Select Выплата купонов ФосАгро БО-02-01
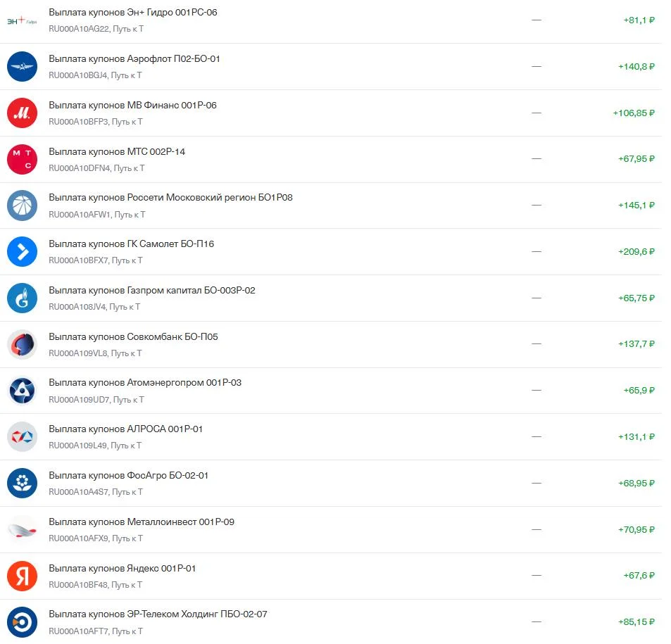The height and width of the screenshot is (644, 671). [x=128, y=475]
